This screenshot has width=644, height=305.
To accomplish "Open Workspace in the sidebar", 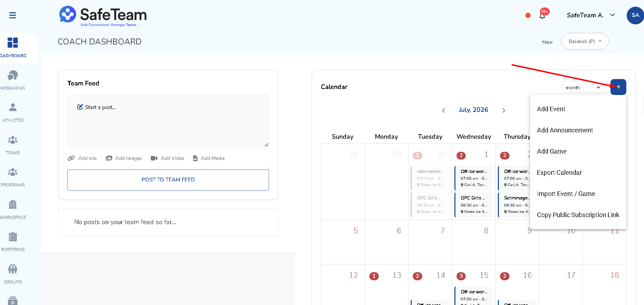I will point(13,209).
